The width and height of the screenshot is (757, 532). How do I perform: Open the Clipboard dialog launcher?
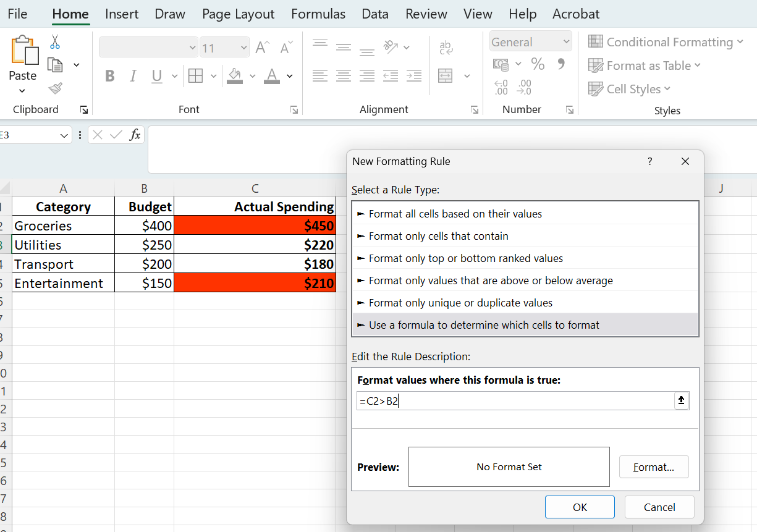[x=84, y=110]
